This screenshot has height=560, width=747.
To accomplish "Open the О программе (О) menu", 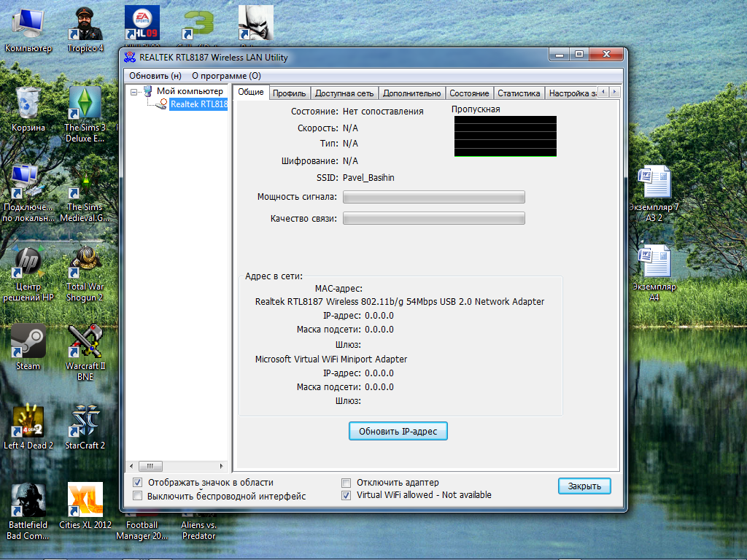I will click(226, 76).
